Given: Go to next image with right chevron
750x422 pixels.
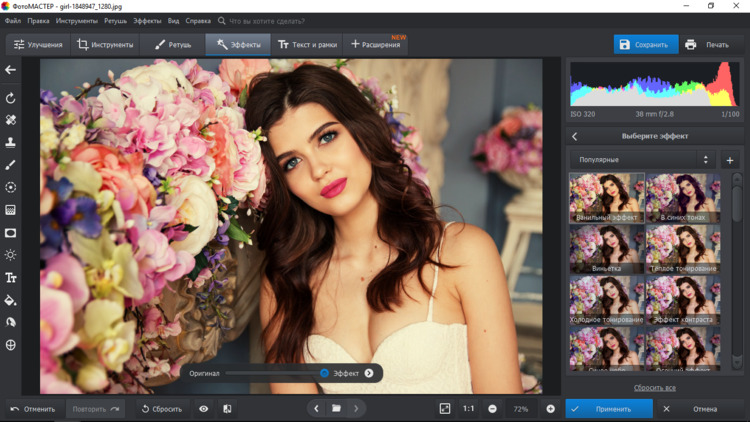Looking at the screenshot, I should [x=356, y=409].
